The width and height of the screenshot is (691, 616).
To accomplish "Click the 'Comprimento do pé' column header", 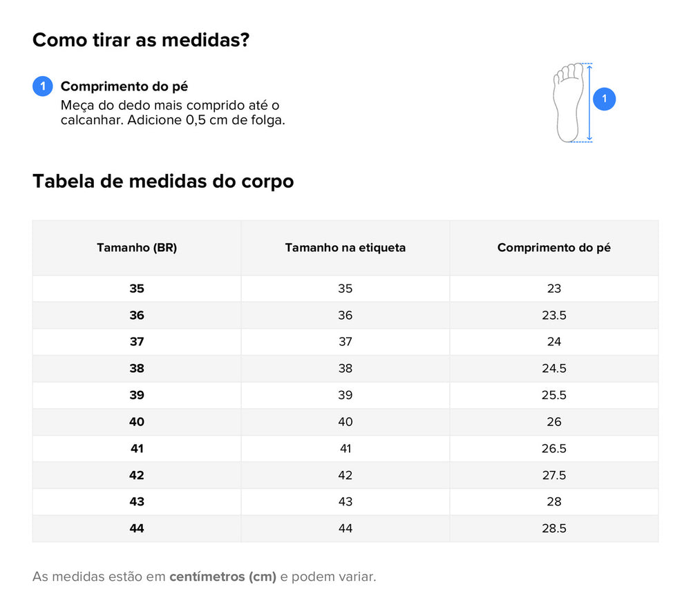I will click(x=553, y=247).
